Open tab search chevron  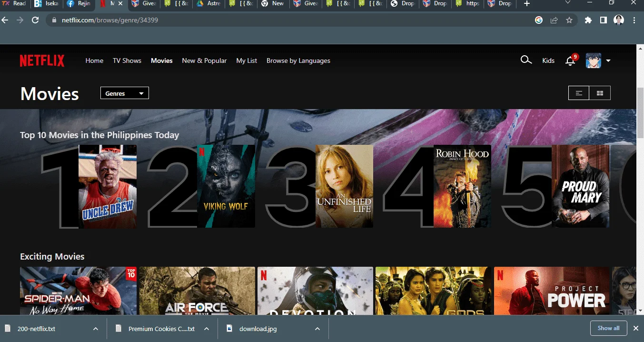(568, 3)
